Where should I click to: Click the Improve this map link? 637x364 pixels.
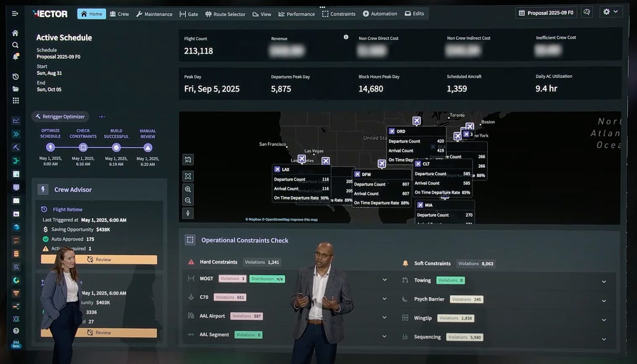click(x=304, y=219)
